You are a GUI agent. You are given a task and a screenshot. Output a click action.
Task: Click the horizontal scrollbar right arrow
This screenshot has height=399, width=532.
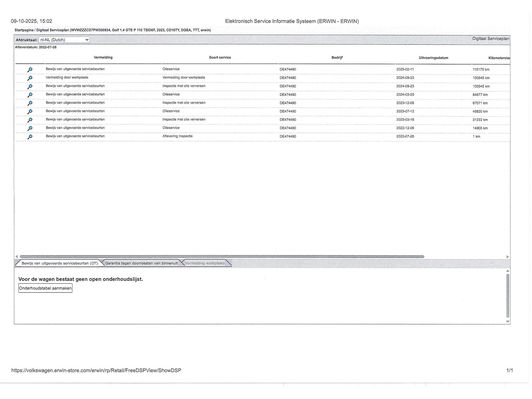click(x=508, y=257)
